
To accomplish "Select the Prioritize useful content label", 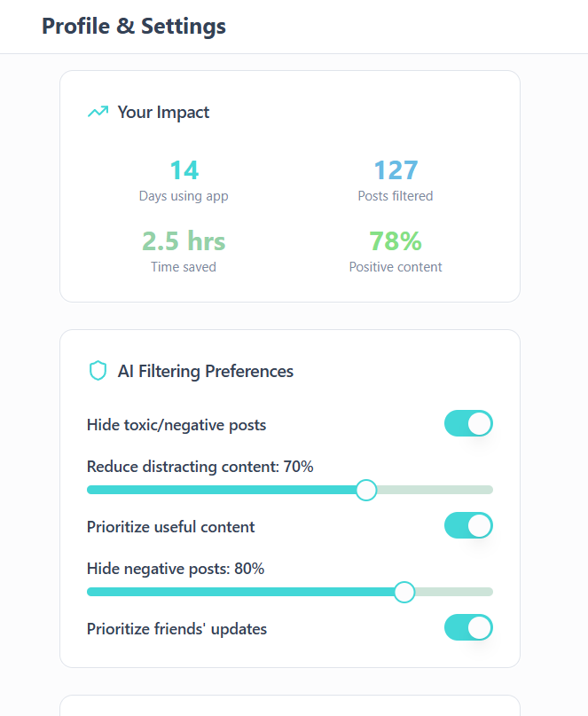I will [x=170, y=527].
